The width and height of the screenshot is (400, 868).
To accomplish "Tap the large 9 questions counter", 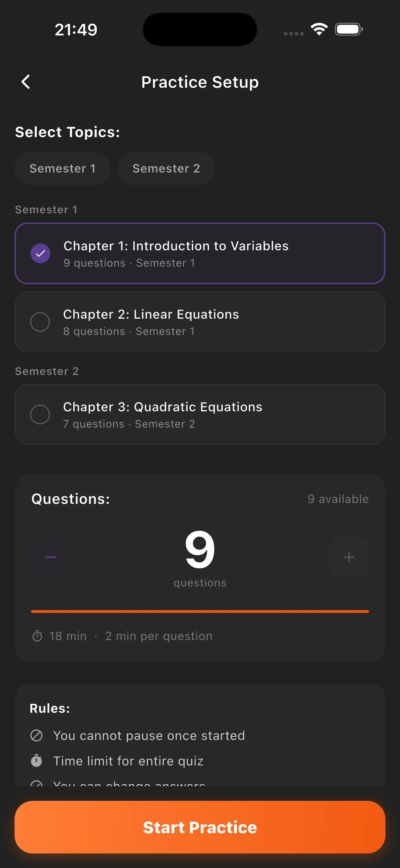I will coord(200,549).
